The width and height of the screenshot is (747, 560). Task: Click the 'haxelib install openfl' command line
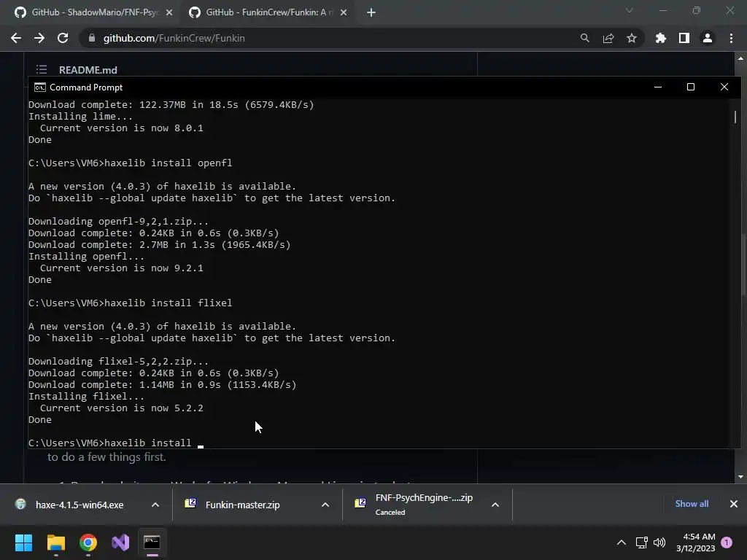point(130,163)
